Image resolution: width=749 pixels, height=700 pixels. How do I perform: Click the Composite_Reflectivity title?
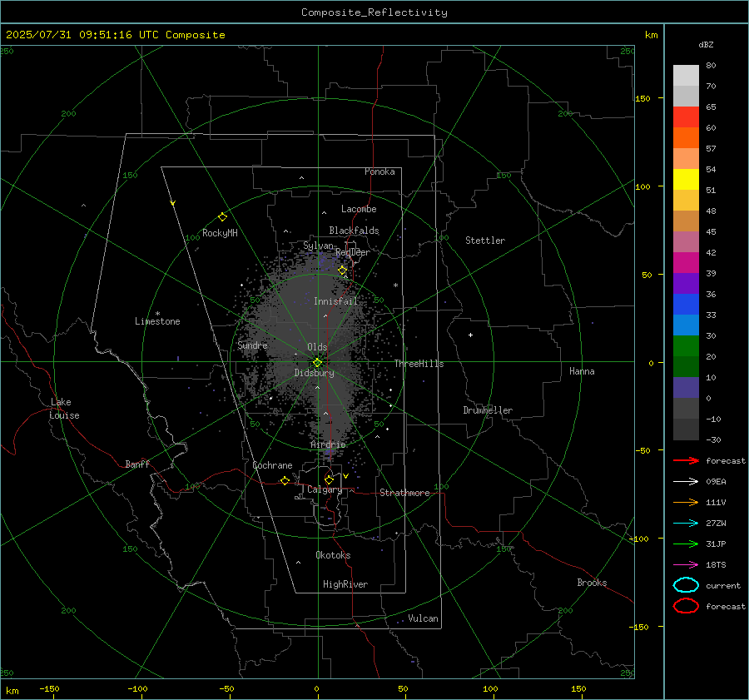374,12
